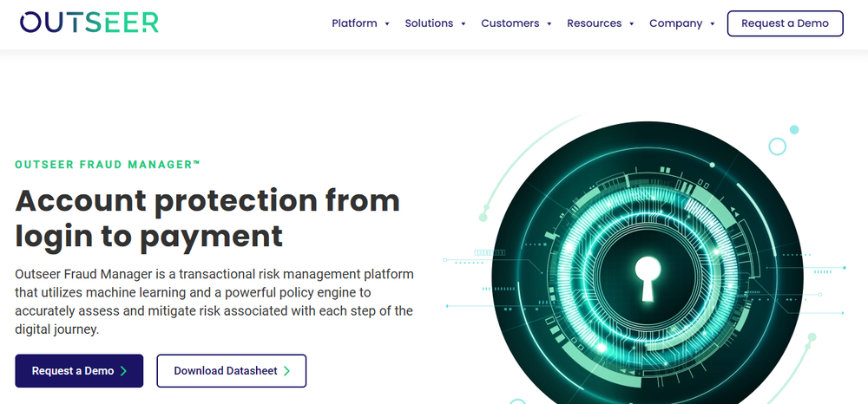
Task: Click the heading Account protection from login to payment
Action: pyautogui.click(x=207, y=218)
